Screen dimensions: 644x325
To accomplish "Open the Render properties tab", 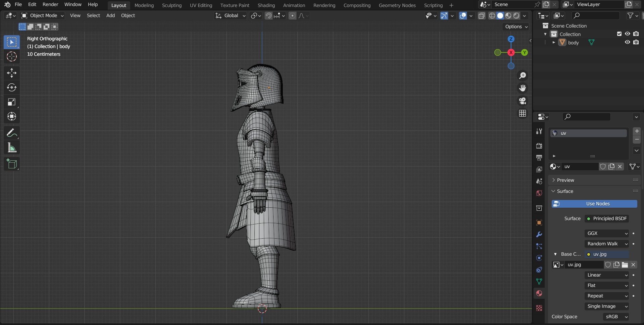I will [539, 146].
